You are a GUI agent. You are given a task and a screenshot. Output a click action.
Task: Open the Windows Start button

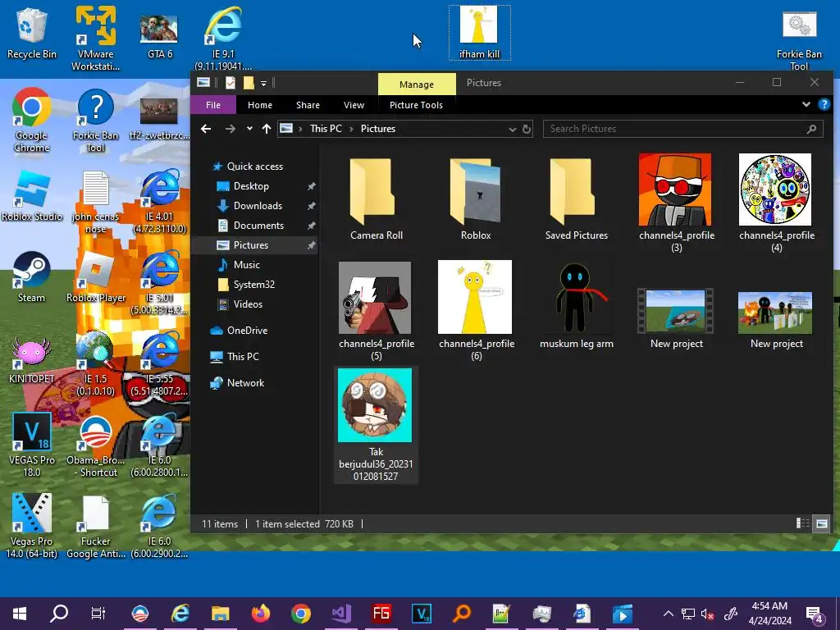pyautogui.click(x=20, y=614)
